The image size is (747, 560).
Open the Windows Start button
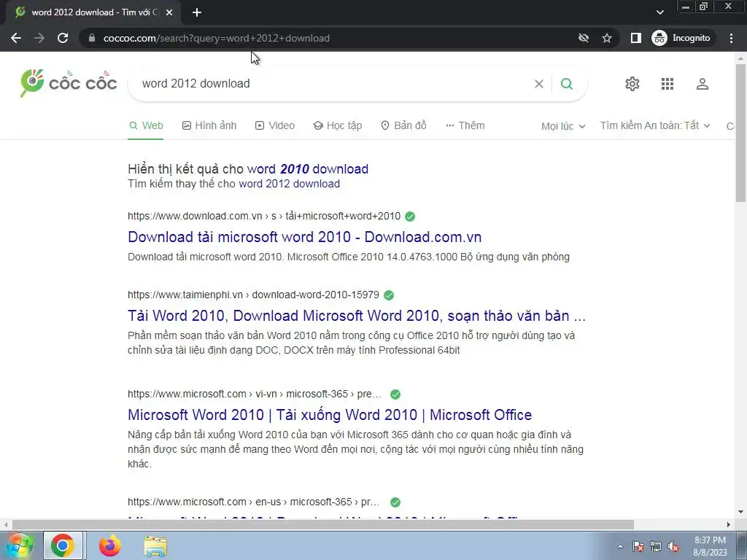19,545
